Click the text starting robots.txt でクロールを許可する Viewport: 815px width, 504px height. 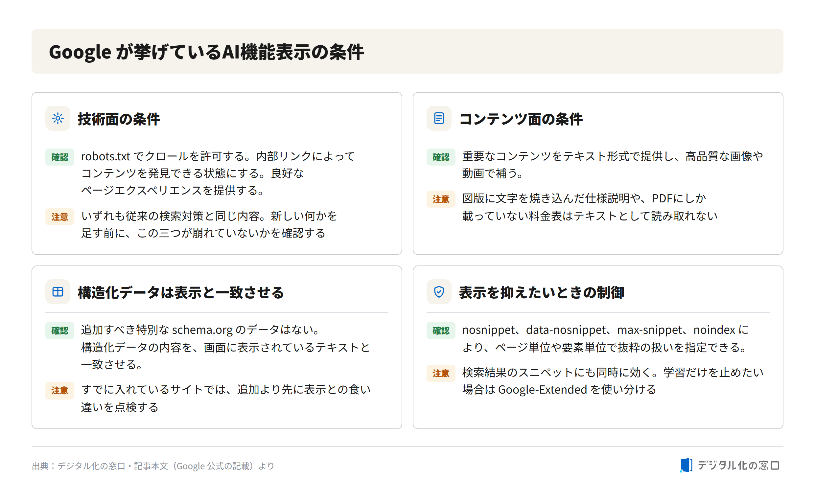tap(218, 173)
